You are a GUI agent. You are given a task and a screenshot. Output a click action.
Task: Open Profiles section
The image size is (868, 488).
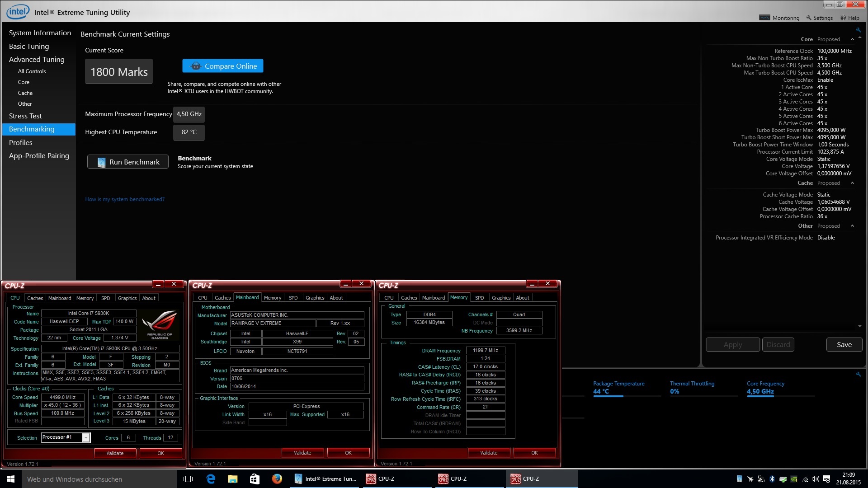click(x=21, y=143)
